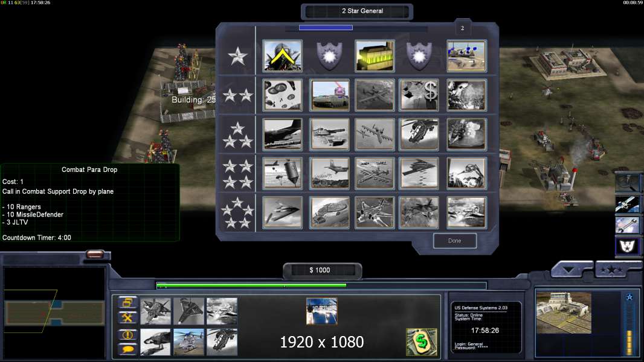Select second locked shield slot in one-star row
644x362 pixels.
coord(419,56)
